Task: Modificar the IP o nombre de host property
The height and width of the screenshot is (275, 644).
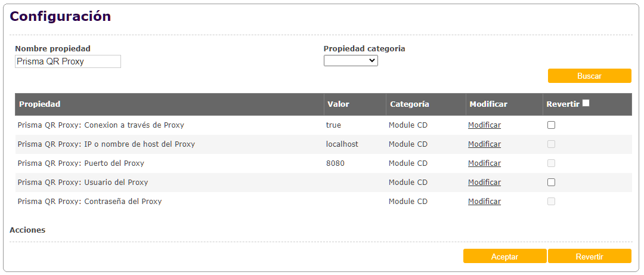Action: coord(484,144)
